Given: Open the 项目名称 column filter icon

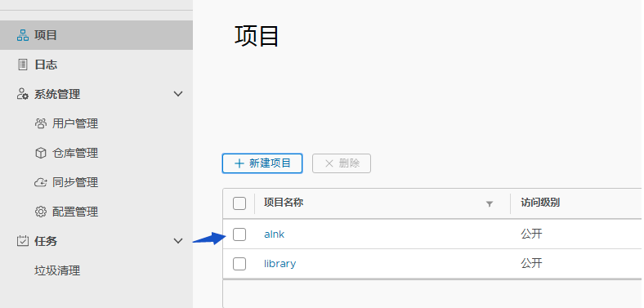Looking at the screenshot, I should click(490, 203).
